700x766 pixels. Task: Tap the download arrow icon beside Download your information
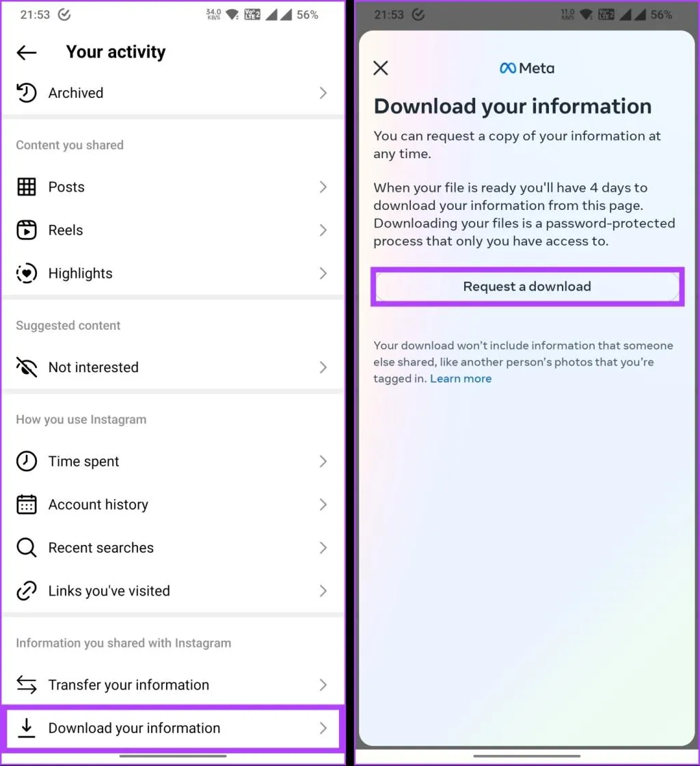tap(26, 729)
